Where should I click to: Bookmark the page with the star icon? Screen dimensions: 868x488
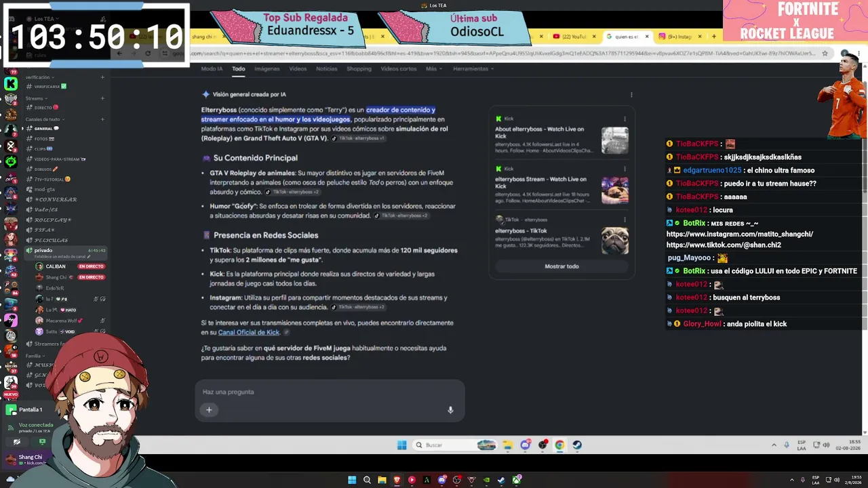pyautogui.click(x=825, y=53)
